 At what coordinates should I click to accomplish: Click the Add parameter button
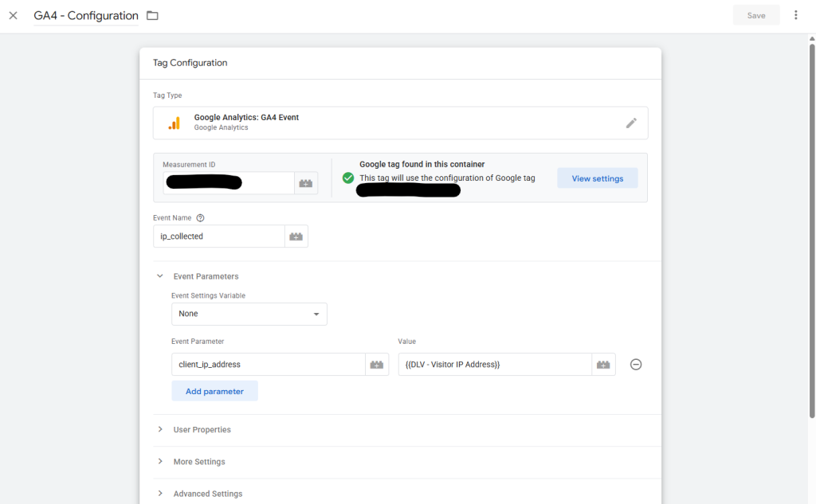point(214,391)
